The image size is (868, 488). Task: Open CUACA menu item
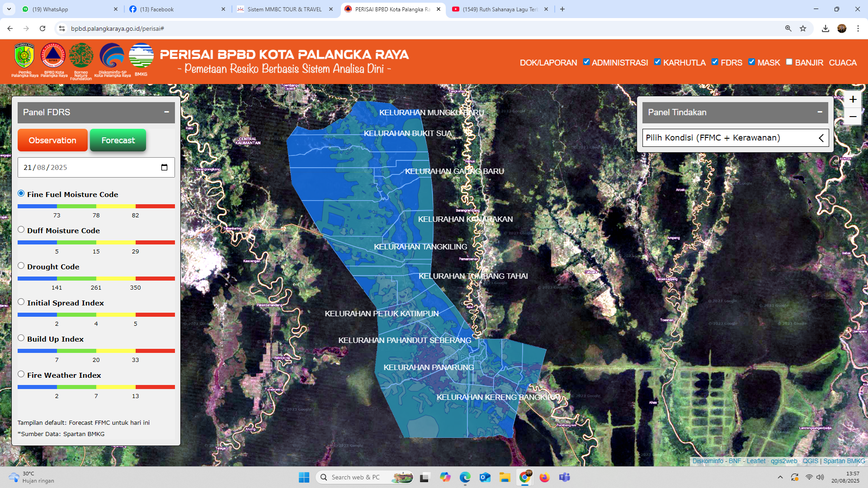point(843,63)
